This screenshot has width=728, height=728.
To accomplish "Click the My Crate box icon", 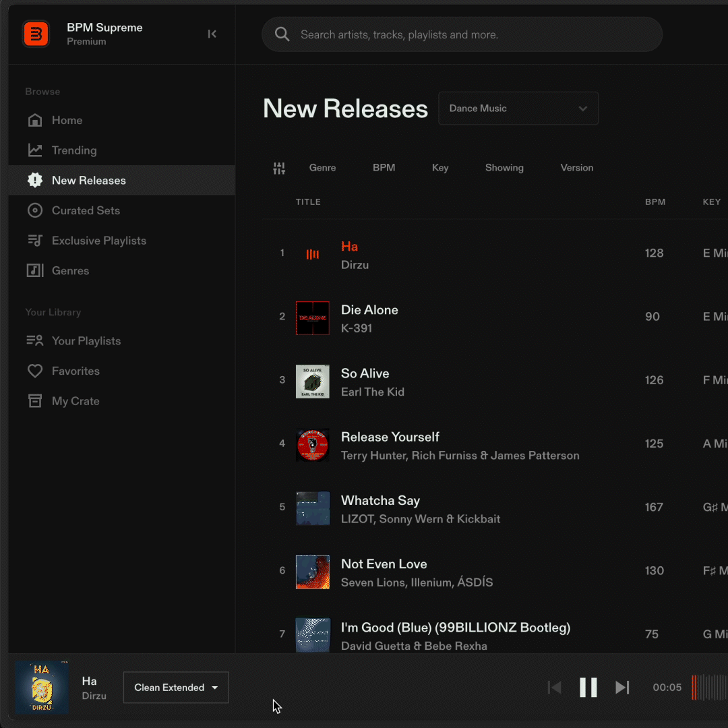I will [x=35, y=400].
